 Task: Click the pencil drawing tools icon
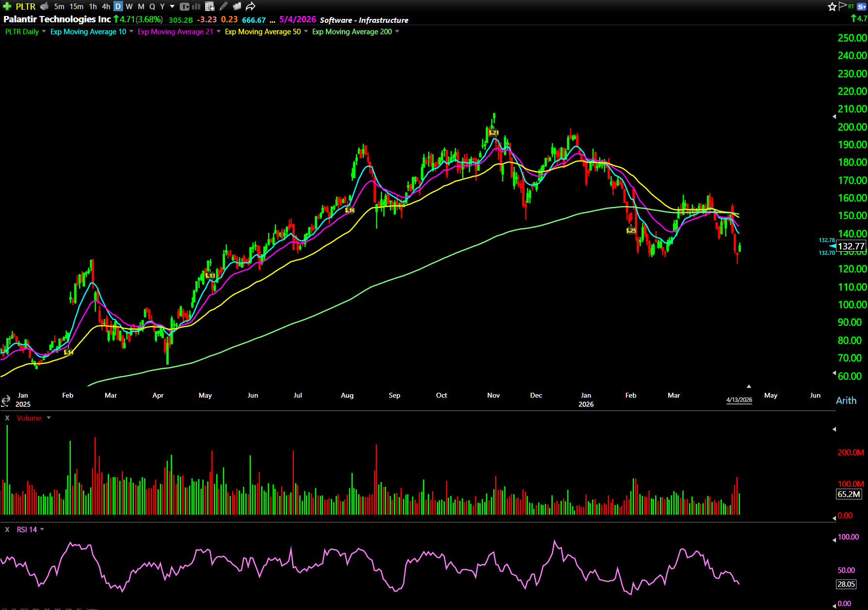point(224,6)
